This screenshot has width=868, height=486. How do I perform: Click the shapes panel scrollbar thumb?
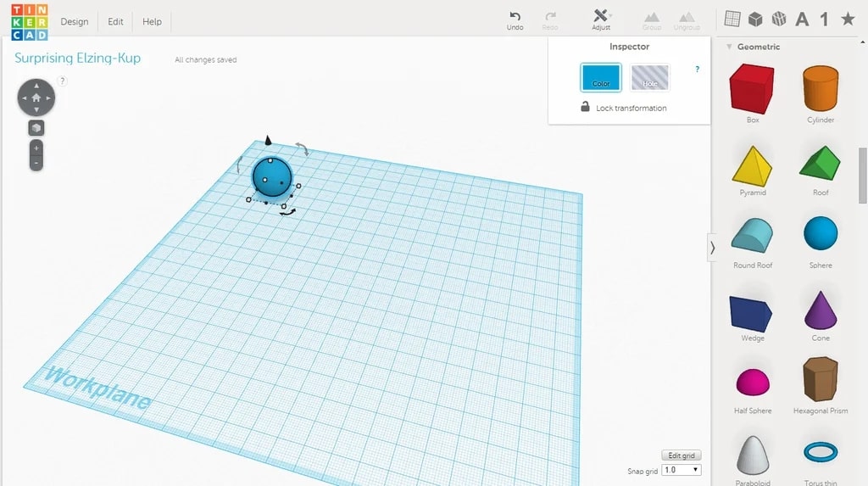click(862, 176)
